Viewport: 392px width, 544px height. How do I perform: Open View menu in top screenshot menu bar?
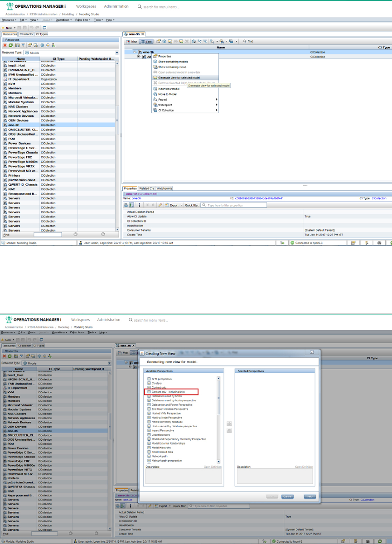pos(34,20)
